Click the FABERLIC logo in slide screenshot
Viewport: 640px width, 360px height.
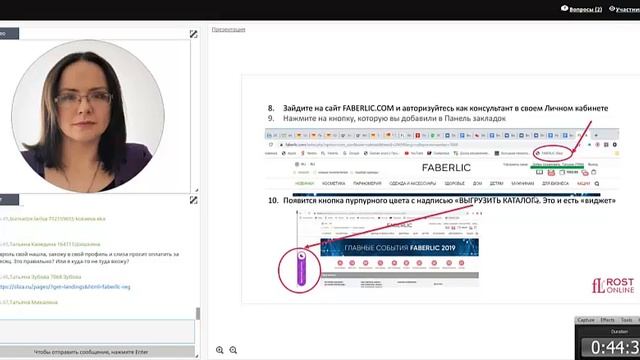(446, 167)
